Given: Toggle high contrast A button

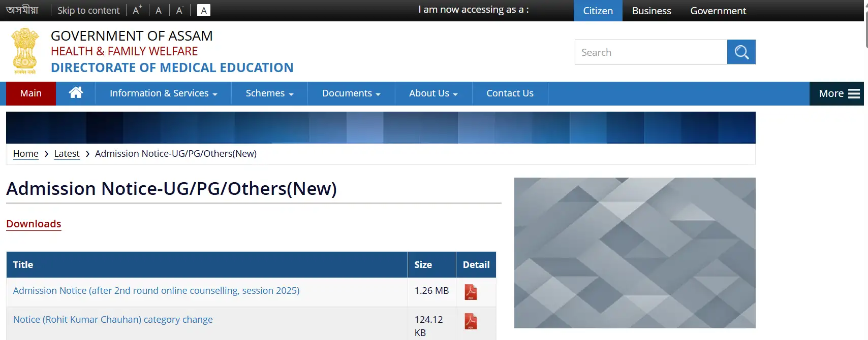Looking at the screenshot, I should [204, 10].
